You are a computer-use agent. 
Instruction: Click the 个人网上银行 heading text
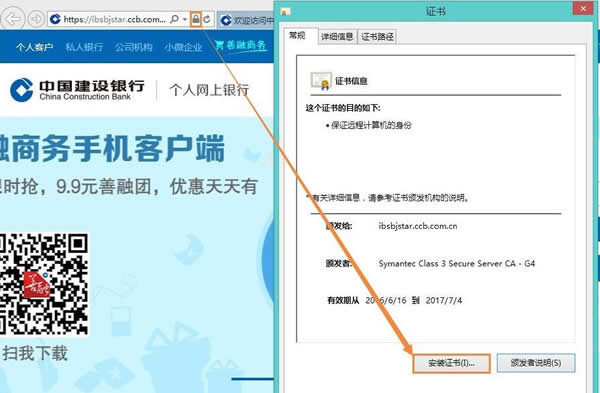pos(209,90)
